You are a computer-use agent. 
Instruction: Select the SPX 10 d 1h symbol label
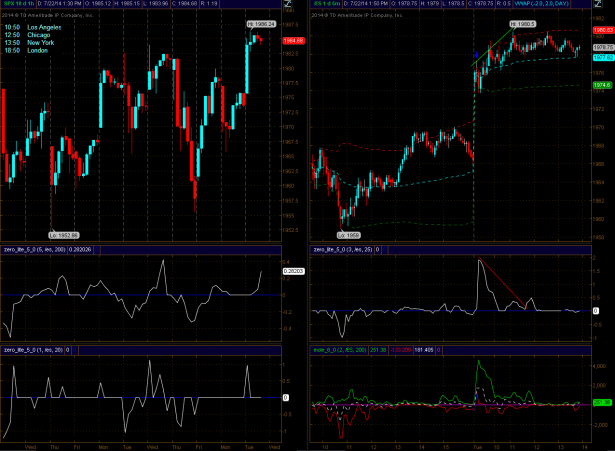pyautogui.click(x=19, y=5)
